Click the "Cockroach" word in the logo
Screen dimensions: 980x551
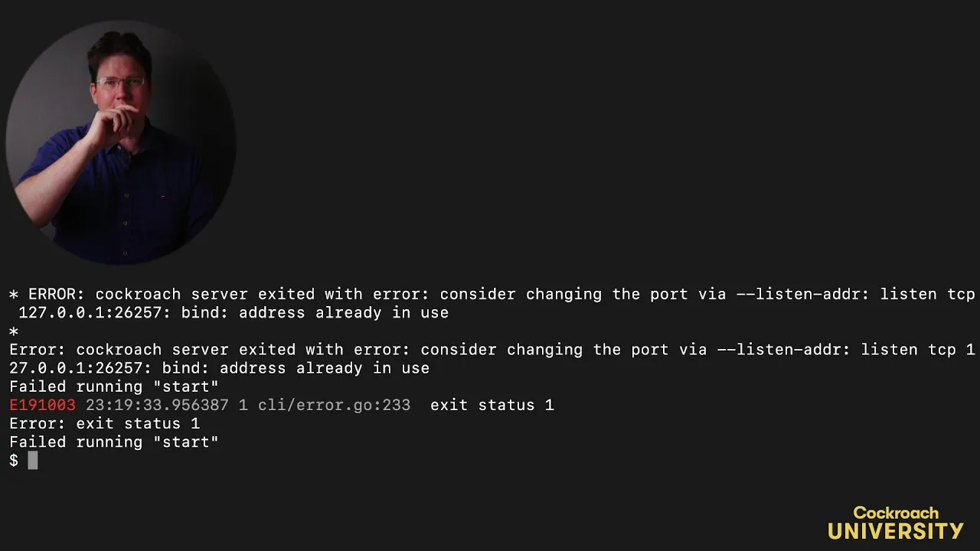pyautogui.click(x=896, y=513)
